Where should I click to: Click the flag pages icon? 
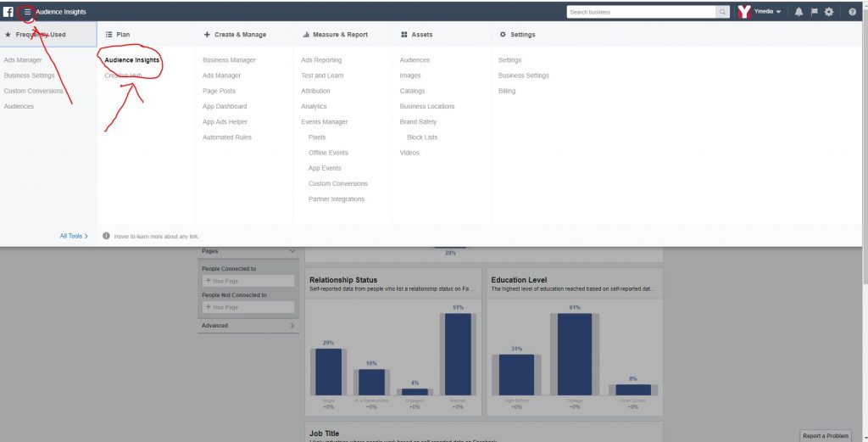pyautogui.click(x=815, y=12)
